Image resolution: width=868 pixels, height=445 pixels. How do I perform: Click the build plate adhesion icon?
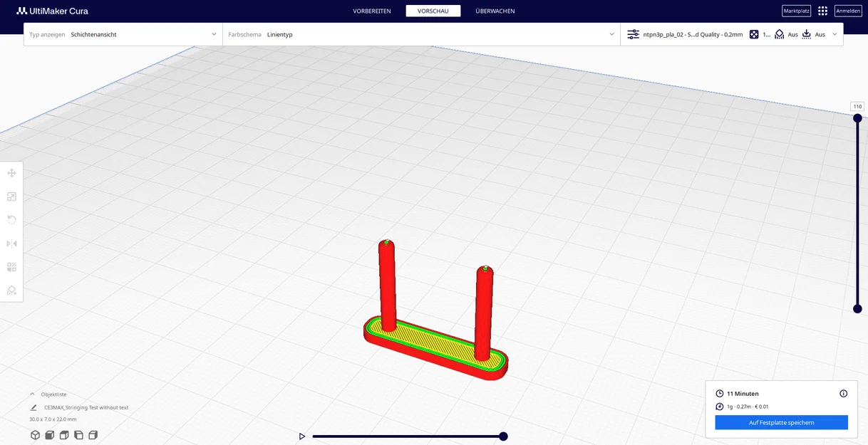click(x=807, y=34)
